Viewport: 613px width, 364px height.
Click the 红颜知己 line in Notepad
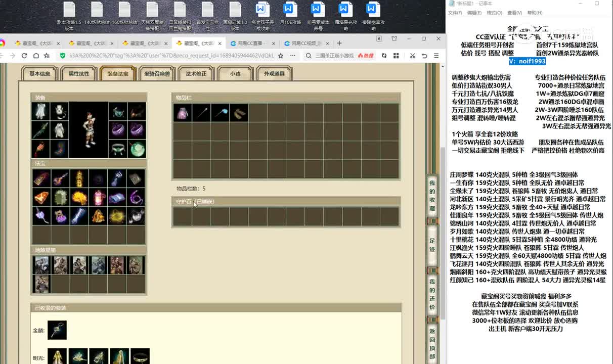[528, 280]
